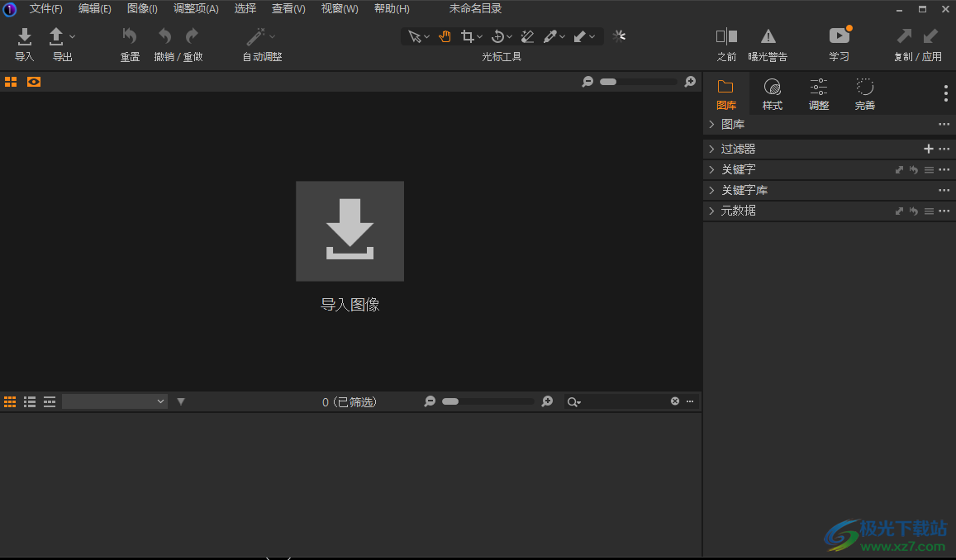Toggle the 曝光警告 exposure warning
The height and width of the screenshot is (560, 956).
click(768, 41)
